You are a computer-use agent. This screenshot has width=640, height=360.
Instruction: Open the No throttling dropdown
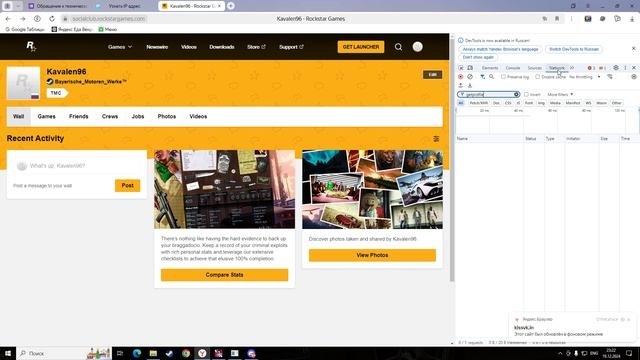tap(585, 77)
